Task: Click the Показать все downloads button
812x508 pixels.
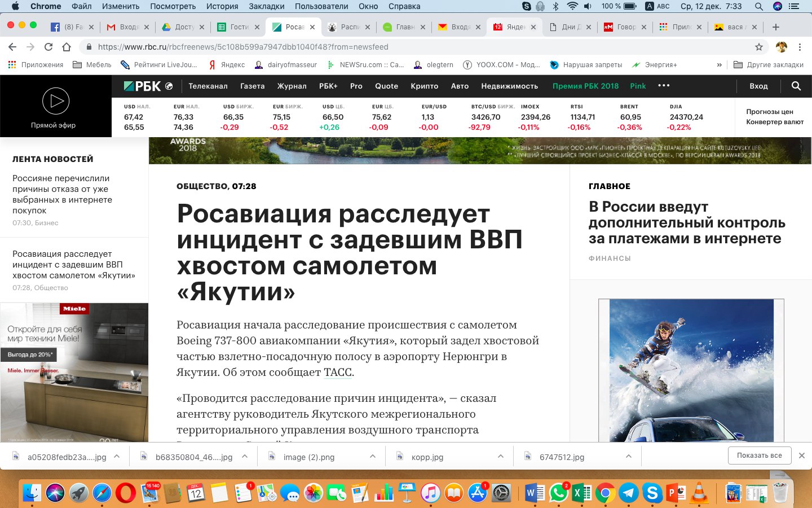Action: (x=760, y=456)
